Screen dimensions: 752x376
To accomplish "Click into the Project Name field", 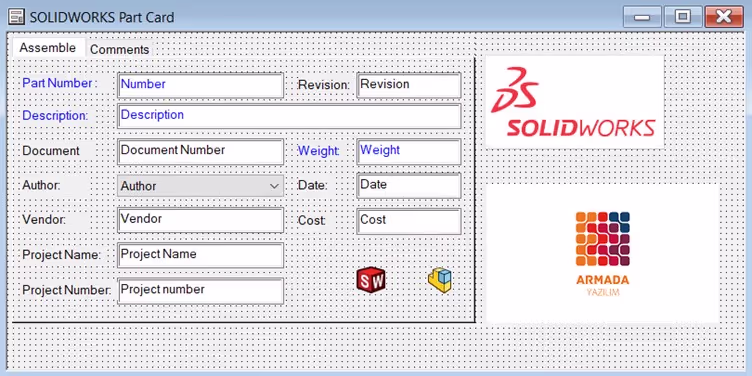I will tap(200, 255).
